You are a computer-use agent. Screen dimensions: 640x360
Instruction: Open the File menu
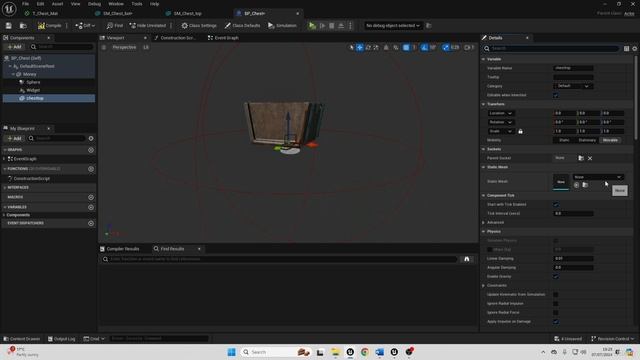point(25,4)
